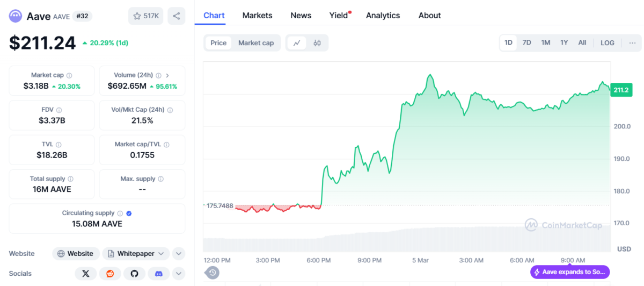Click the USD currency label on chart
Screen dimensions: 644x286
click(x=624, y=249)
